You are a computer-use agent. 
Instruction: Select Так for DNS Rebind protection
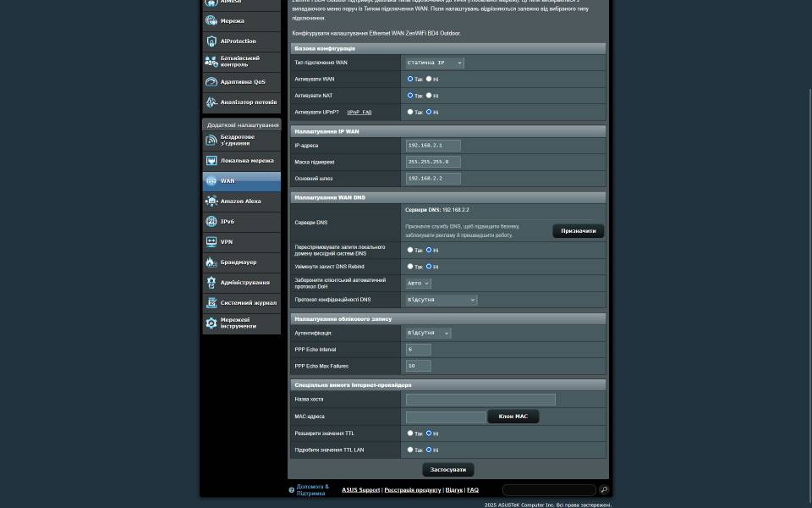point(410,267)
